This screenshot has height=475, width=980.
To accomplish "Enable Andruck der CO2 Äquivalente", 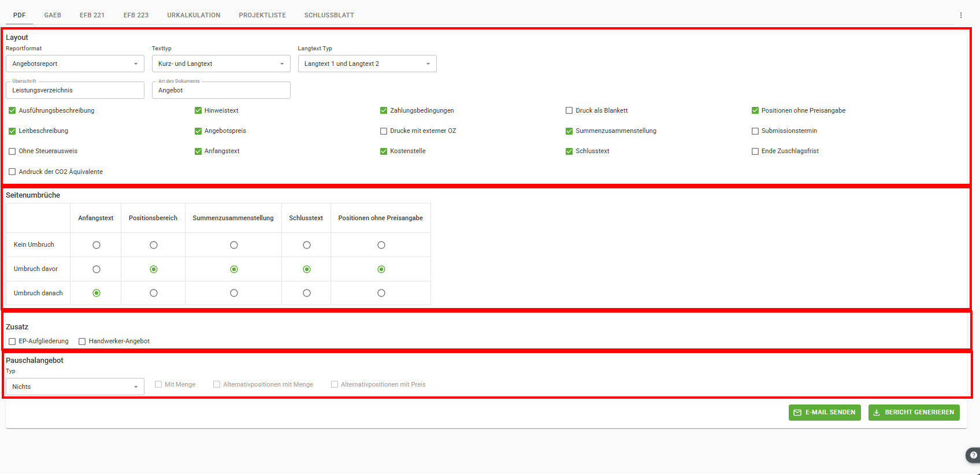I will 12,172.
